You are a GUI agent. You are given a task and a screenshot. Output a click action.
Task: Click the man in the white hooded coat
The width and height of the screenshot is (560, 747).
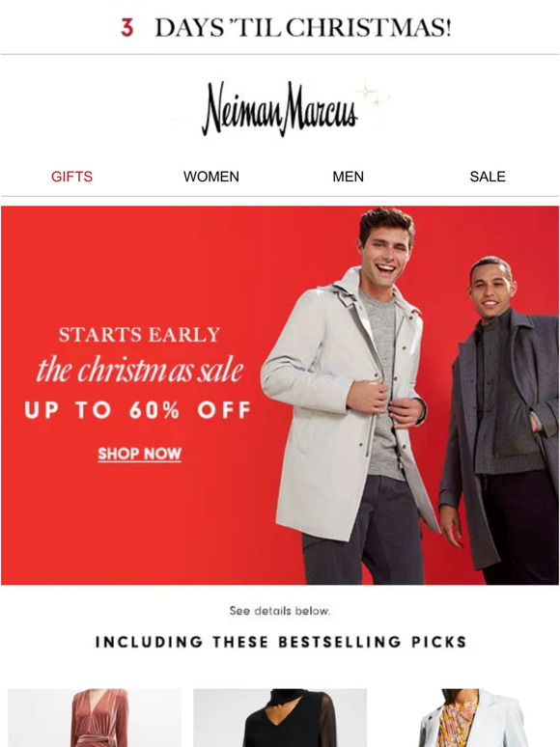pos(350,396)
